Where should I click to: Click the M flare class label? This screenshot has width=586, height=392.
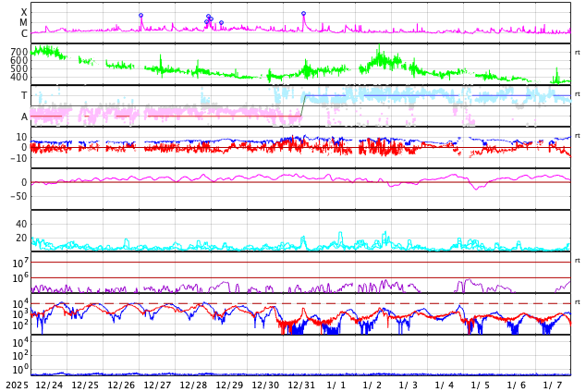point(24,22)
